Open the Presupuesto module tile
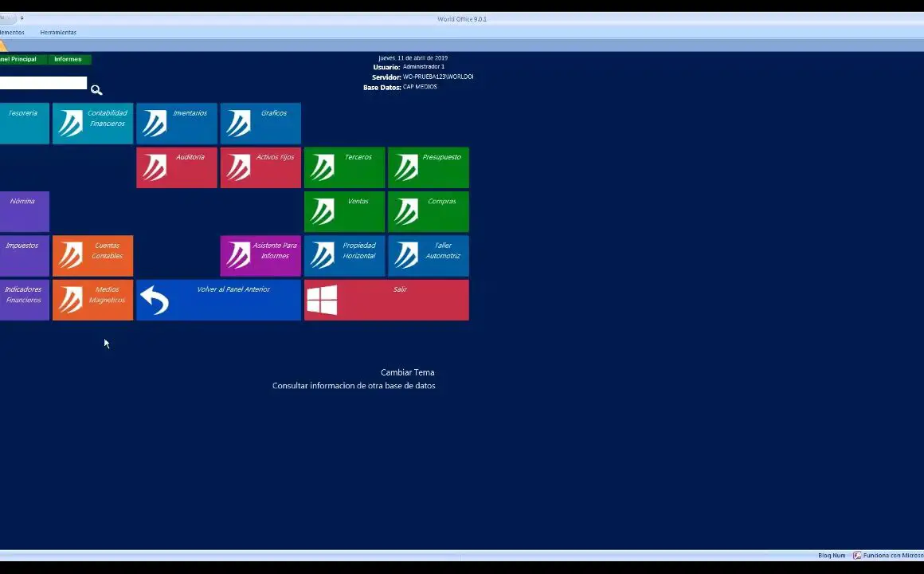 pos(429,167)
